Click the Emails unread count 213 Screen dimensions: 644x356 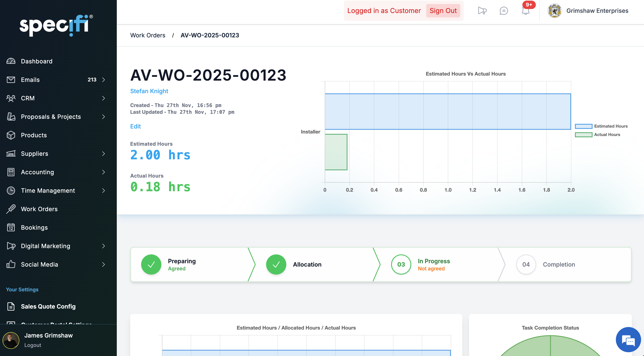tap(92, 80)
